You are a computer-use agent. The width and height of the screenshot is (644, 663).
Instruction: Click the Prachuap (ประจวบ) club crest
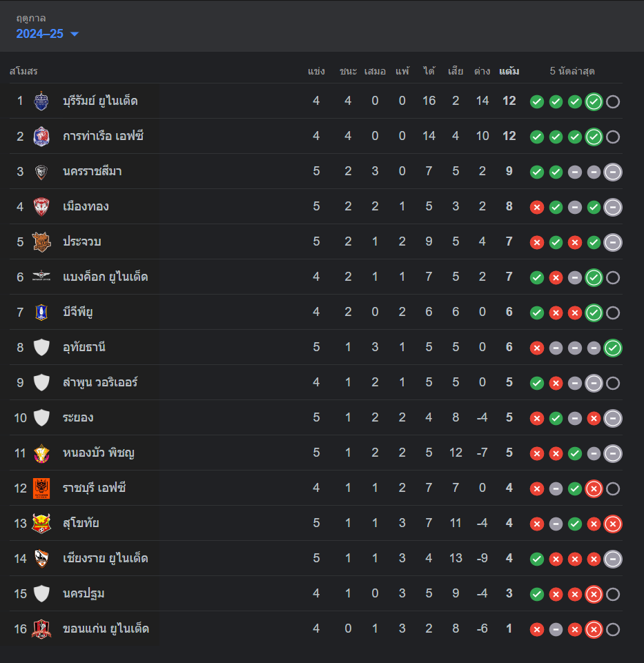coord(41,241)
